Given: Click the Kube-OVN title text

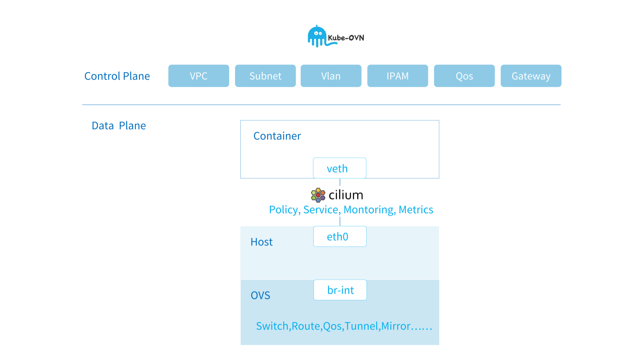Looking at the screenshot, I should coord(346,38).
